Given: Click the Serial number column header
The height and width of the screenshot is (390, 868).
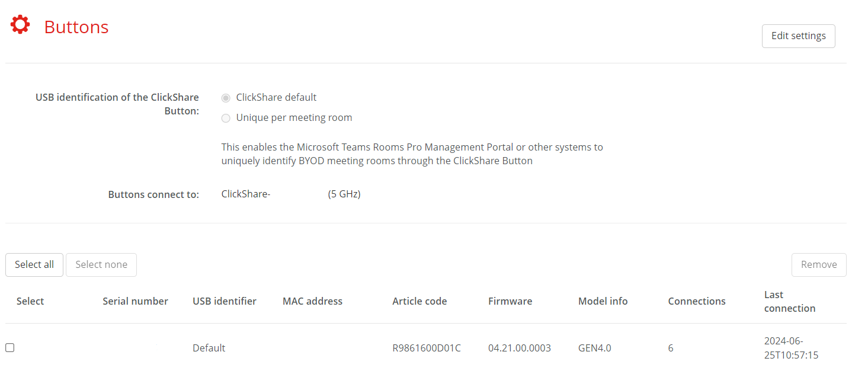Looking at the screenshot, I should 135,301.
